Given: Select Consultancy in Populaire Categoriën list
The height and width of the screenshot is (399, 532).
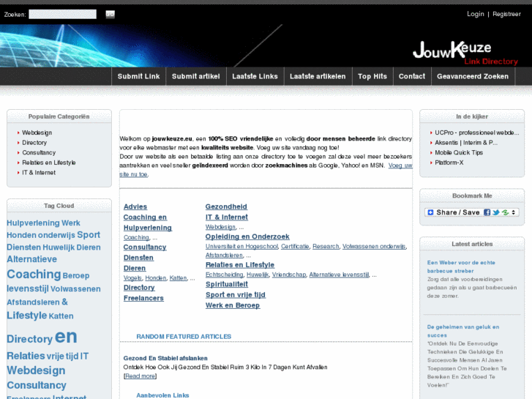Looking at the screenshot, I should click(x=39, y=153).
